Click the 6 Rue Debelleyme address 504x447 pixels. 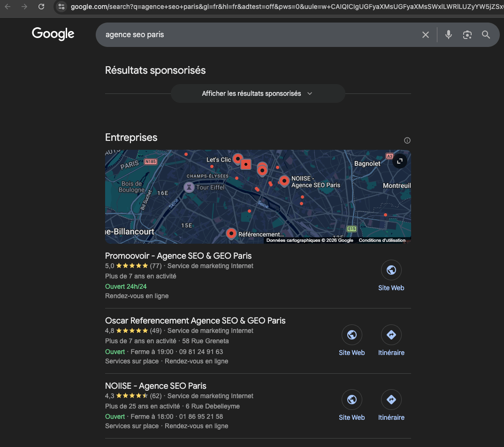click(213, 406)
